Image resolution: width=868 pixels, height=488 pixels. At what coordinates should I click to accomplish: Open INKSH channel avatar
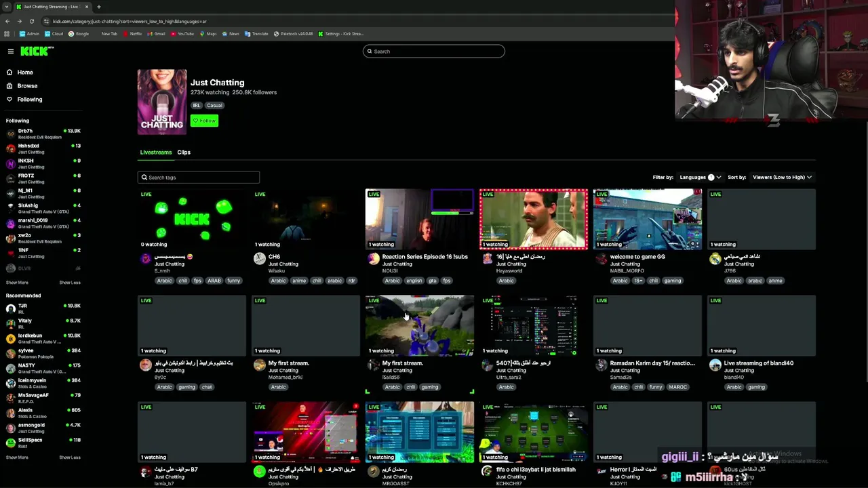pyautogui.click(x=10, y=163)
